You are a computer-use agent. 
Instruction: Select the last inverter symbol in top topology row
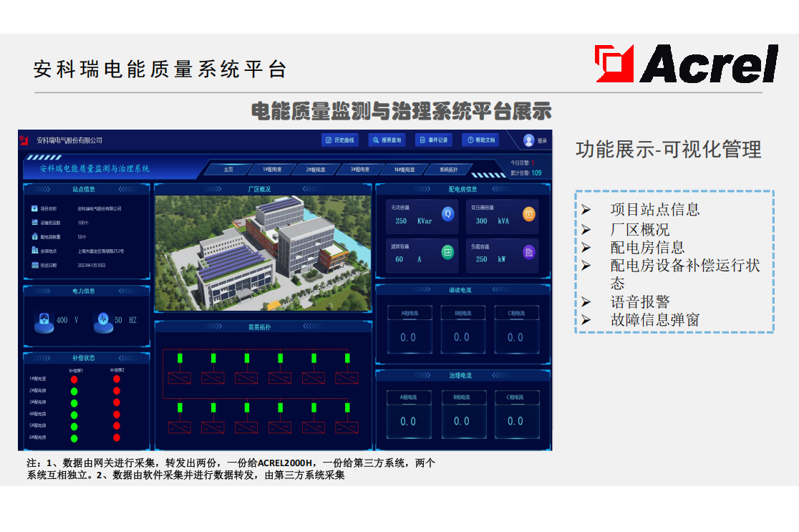[347, 378]
